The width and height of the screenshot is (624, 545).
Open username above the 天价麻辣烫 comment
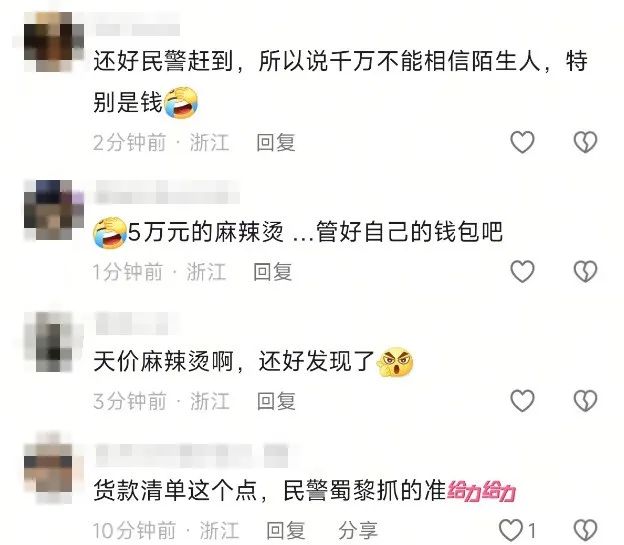click(x=132, y=324)
